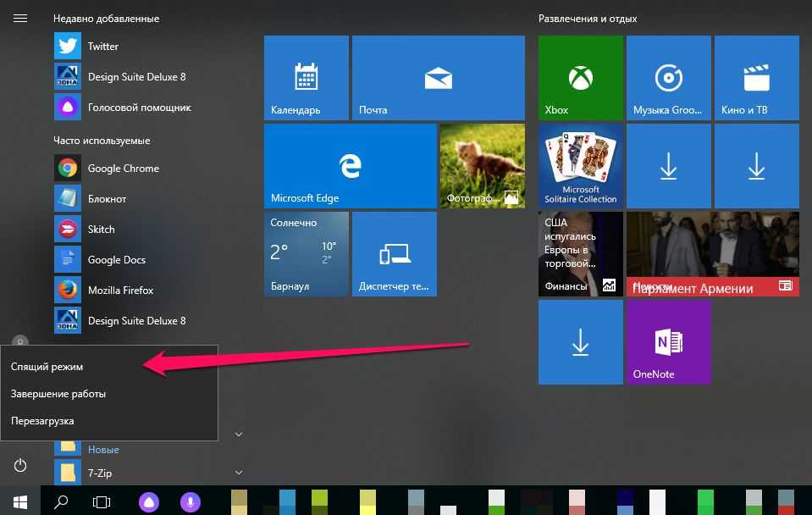Open the Twitter app icon

(68, 47)
